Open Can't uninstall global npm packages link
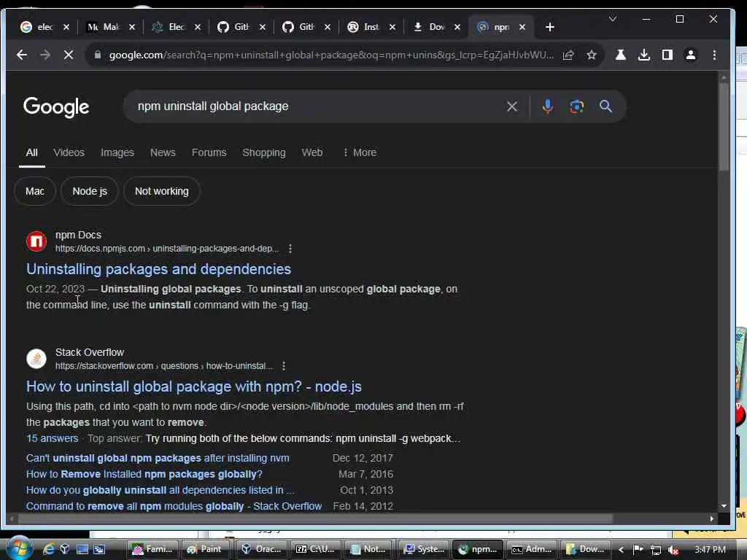The image size is (747, 560). coord(158,458)
